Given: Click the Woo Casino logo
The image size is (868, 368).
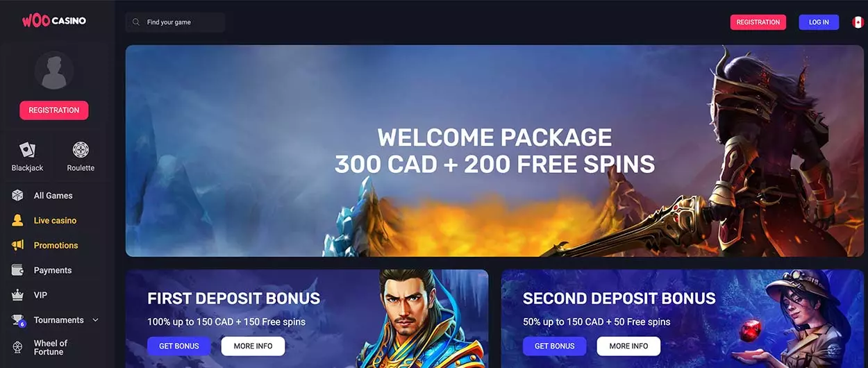Looking at the screenshot, I should [x=54, y=21].
